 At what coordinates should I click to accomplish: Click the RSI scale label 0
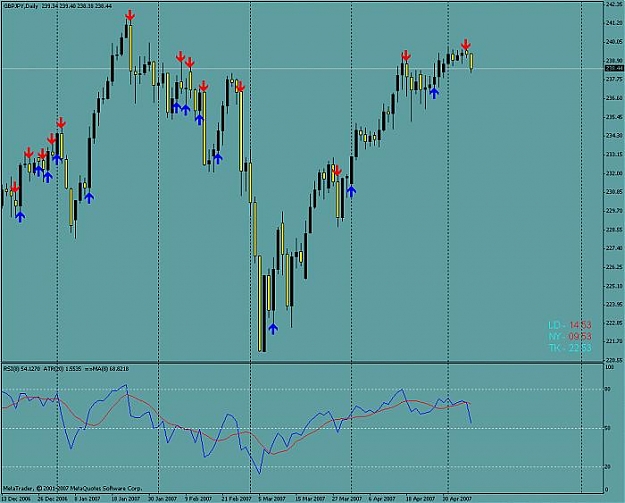(607, 489)
